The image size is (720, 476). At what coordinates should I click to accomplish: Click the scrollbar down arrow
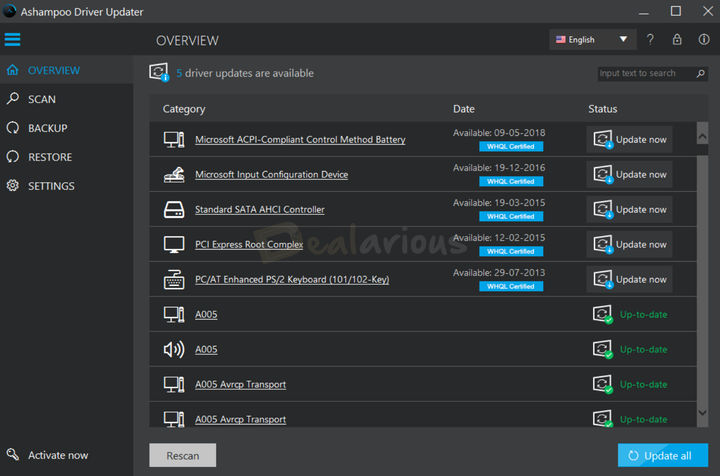(702, 413)
